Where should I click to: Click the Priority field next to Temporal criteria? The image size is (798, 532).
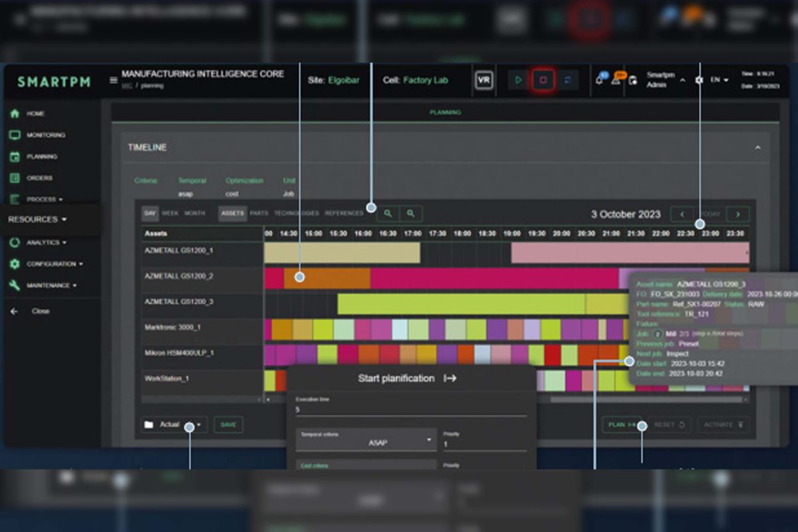pyautogui.click(x=484, y=441)
